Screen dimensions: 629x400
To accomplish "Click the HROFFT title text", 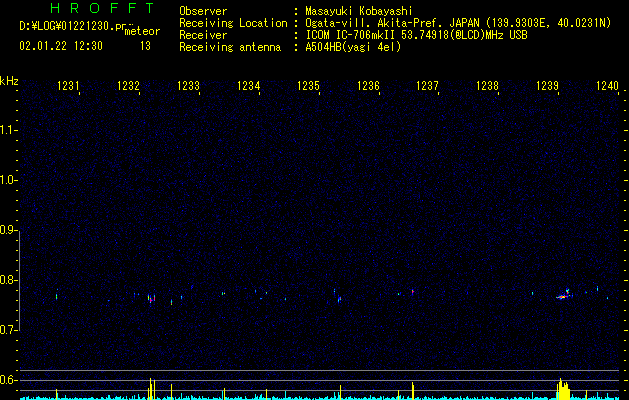I will point(102,8).
